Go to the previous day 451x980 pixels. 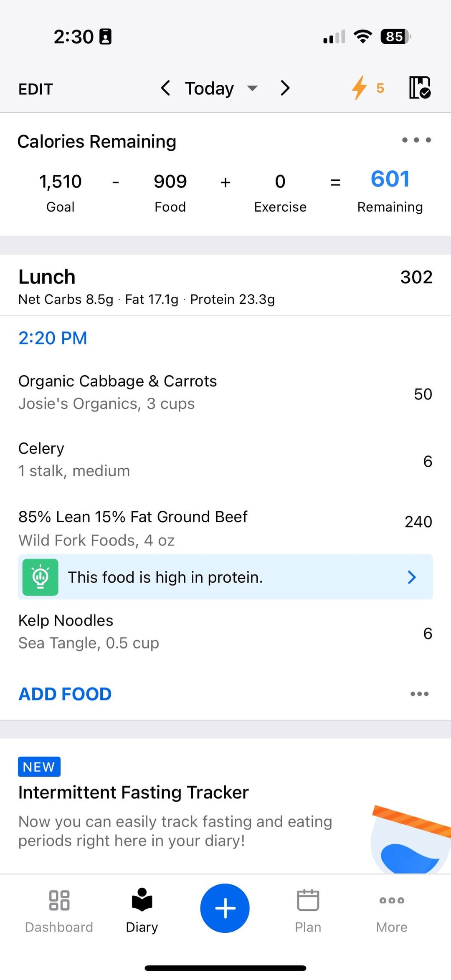pos(165,88)
